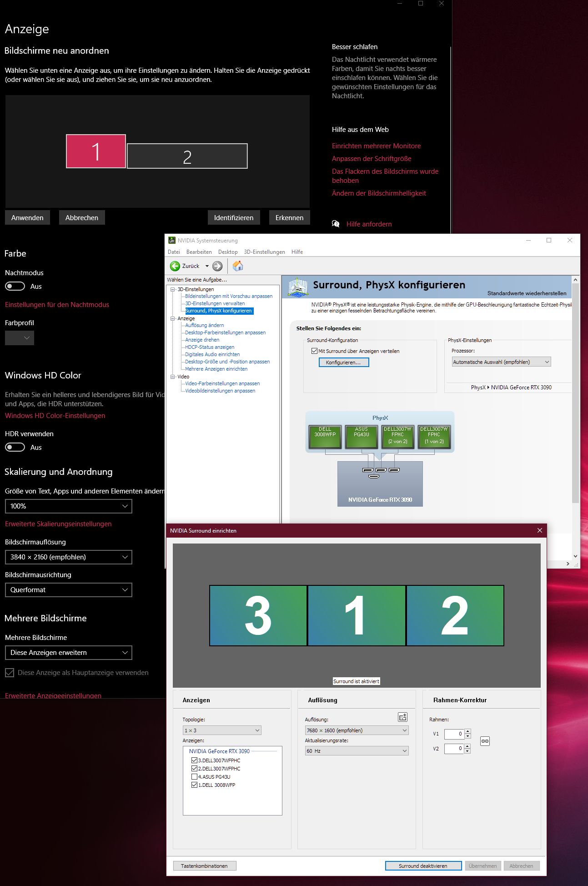Open the Farbprofil dropdown
588x886 pixels.
20,338
